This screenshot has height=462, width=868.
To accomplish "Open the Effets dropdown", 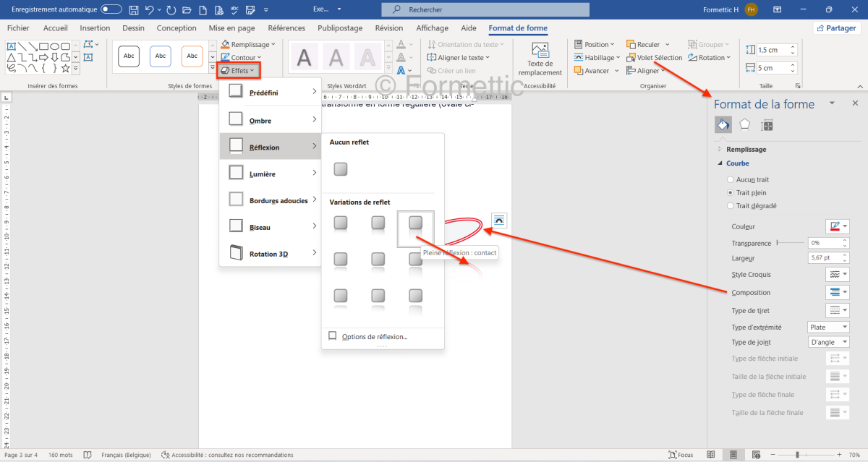I will [238, 70].
